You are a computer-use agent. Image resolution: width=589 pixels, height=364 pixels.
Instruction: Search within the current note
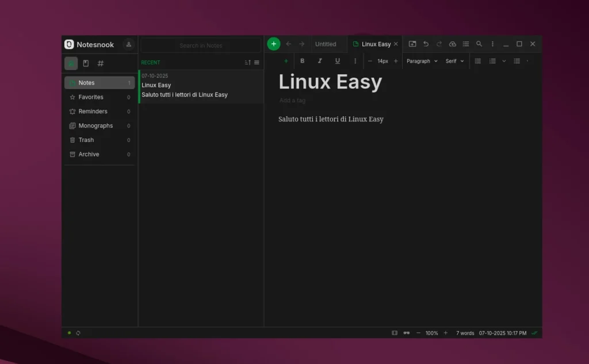tap(479, 44)
